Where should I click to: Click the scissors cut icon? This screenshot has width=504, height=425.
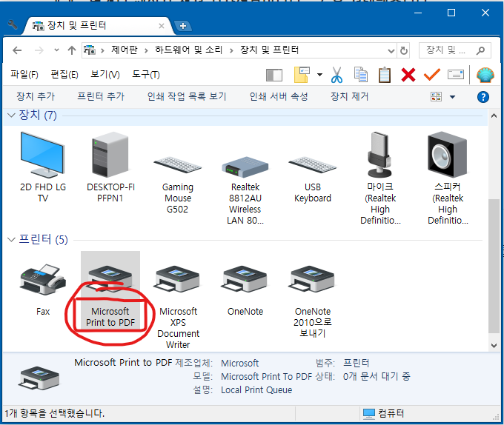pyautogui.click(x=336, y=75)
